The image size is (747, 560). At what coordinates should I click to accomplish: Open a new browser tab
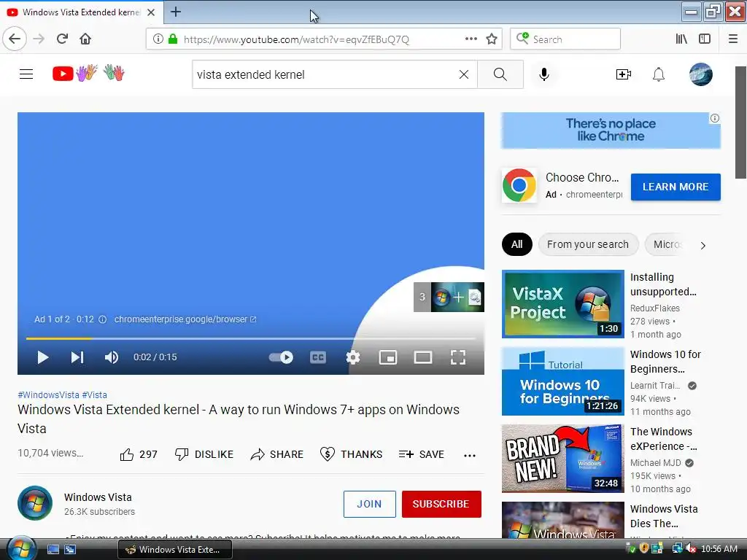point(175,12)
